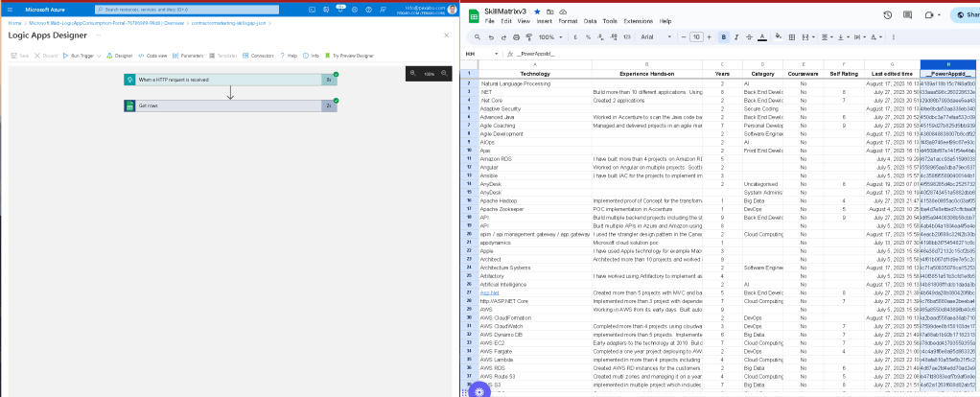
Task: Search the Sheets menus magnifier icon
Action: [478, 36]
